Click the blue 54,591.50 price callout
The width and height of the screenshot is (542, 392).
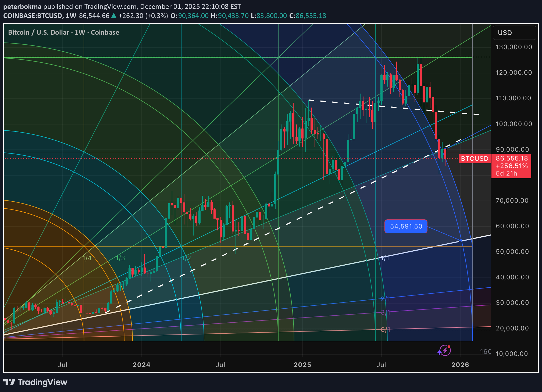coord(406,226)
